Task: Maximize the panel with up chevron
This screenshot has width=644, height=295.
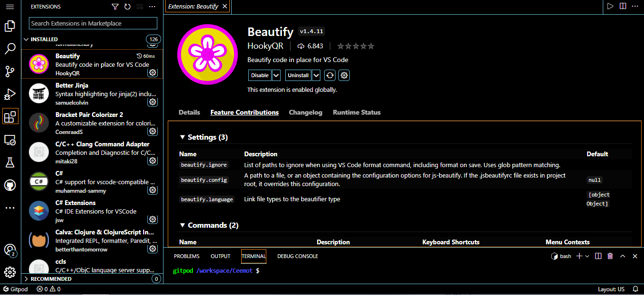Action: [x=623, y=256]
